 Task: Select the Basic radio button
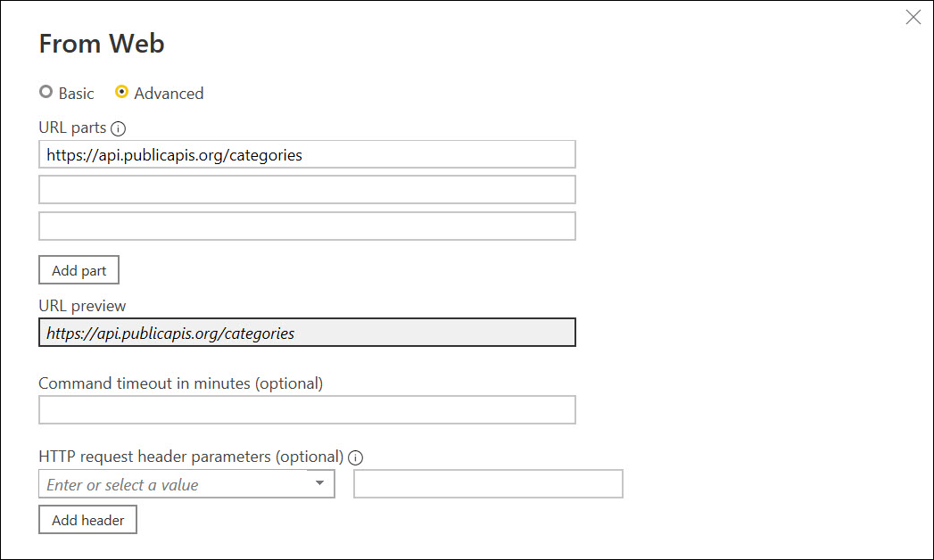46,92
